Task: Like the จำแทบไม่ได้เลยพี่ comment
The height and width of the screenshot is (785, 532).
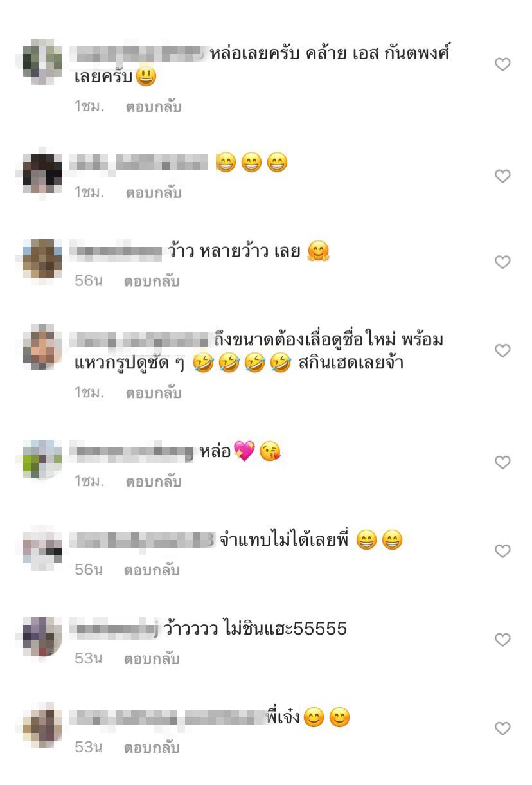Action: 503,552
